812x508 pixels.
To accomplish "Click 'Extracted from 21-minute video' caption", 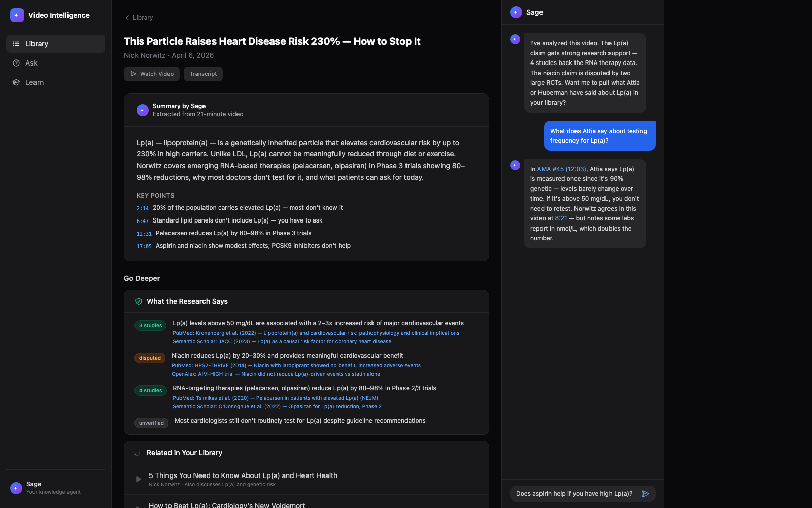I will tap(198, 114).
